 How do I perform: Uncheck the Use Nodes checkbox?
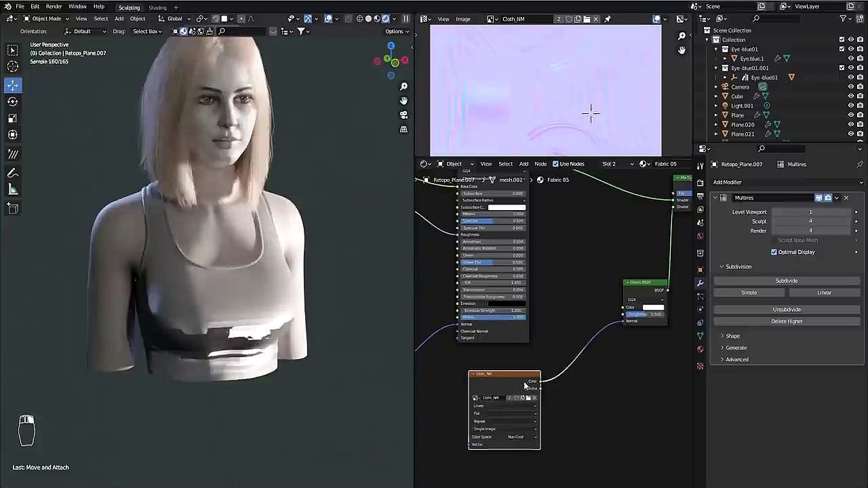point(555,164)
